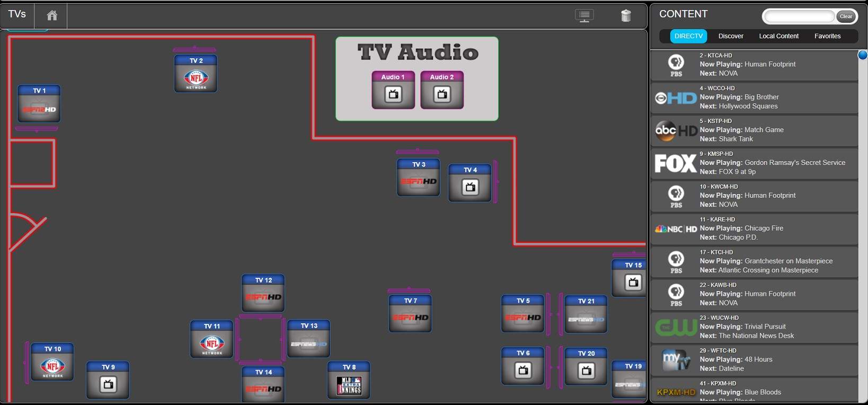The height and width of the screenshot is (405, 868).
Task: Select TV 3 showing ESPN HD
Action: pos(418,178)
